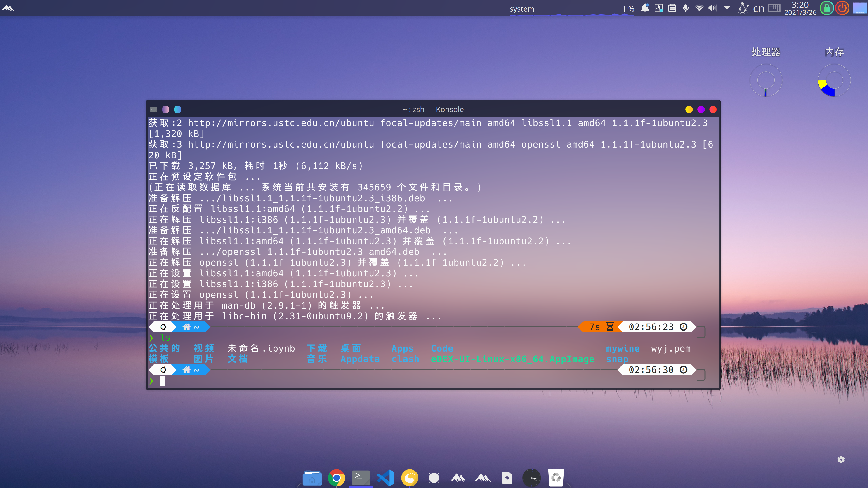Viewport: 868px width, 488px height.
Task: Click 'eDEX-UI-Linux-x86_64.AppImage' file name
Action: (512, 359)
